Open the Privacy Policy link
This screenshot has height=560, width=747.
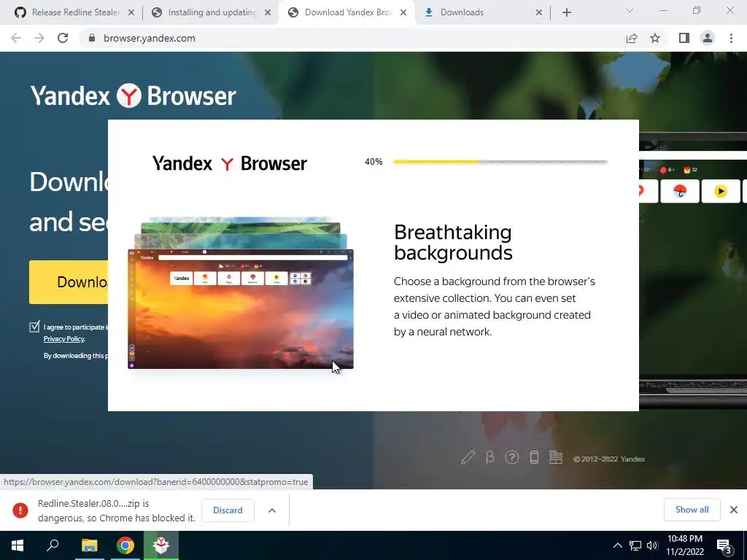coord(64,338)
